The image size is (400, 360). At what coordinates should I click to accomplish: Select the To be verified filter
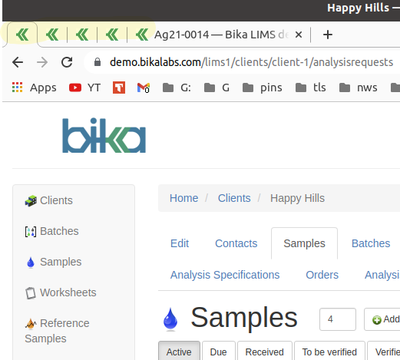coord(330,351)
